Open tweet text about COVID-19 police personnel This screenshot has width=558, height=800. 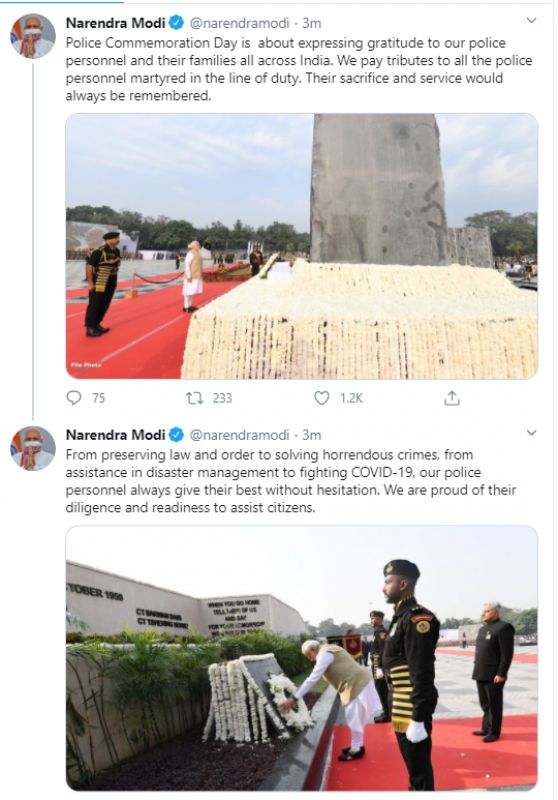291,481
